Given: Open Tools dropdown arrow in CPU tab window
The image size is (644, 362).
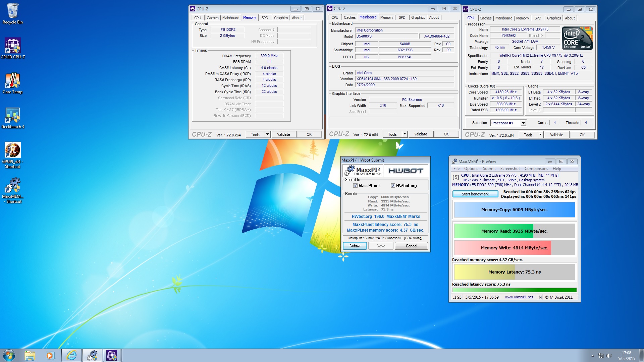Looking at the screenshot, I should click(x=540, y=135).
